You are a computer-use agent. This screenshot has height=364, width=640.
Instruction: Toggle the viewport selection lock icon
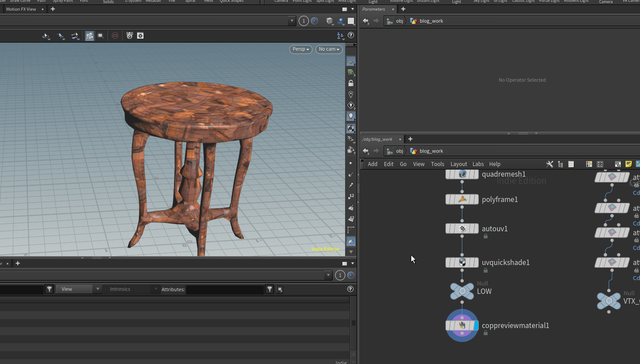pyautogui.click(x=351, y=83)
